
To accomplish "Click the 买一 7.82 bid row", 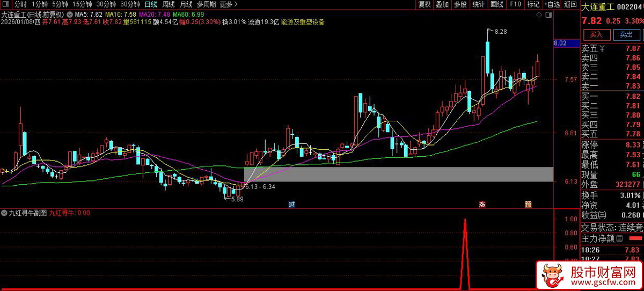I will point(612,96).
